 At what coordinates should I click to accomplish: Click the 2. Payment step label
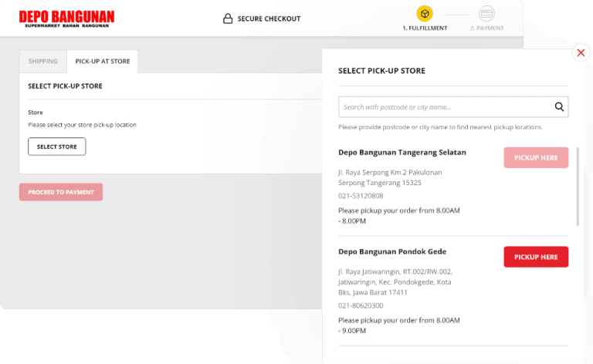(x=486, y=28)
